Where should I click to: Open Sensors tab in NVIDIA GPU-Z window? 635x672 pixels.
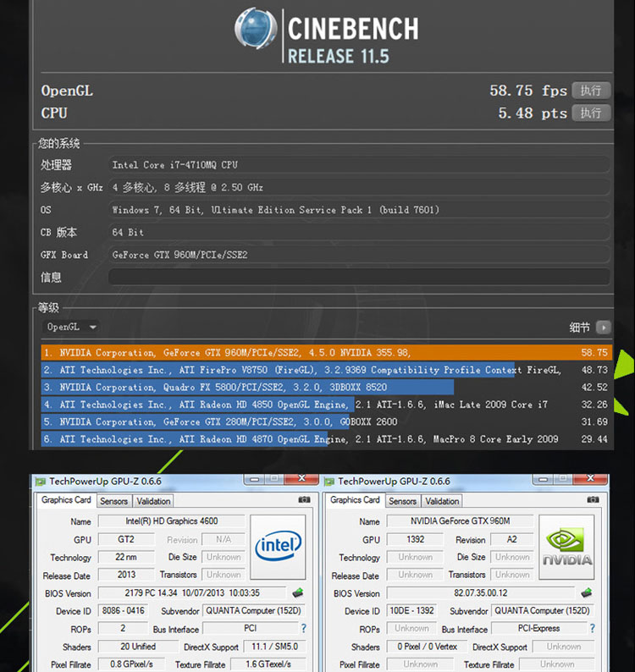pos(402,501)
